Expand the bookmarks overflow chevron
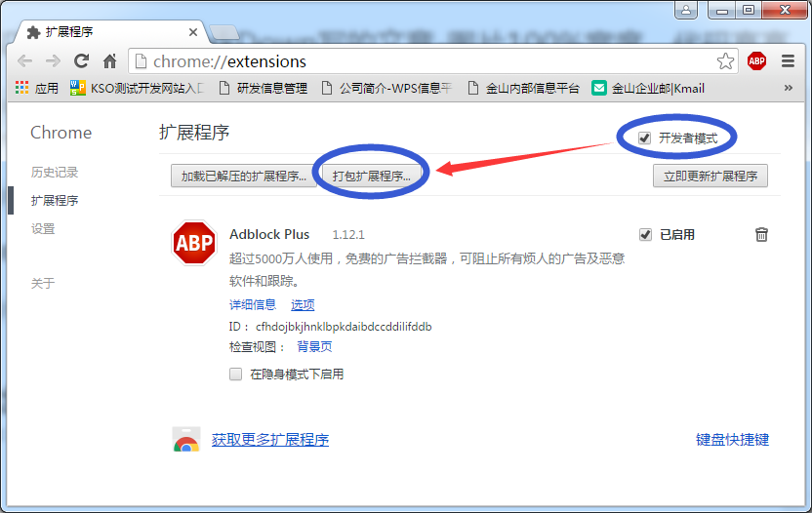 789,88
